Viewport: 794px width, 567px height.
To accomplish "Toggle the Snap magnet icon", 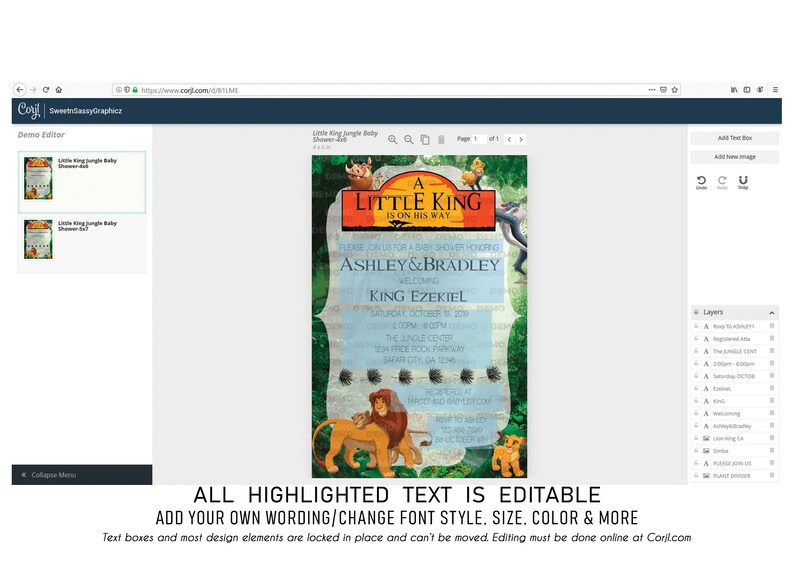I will click(743, 182).
